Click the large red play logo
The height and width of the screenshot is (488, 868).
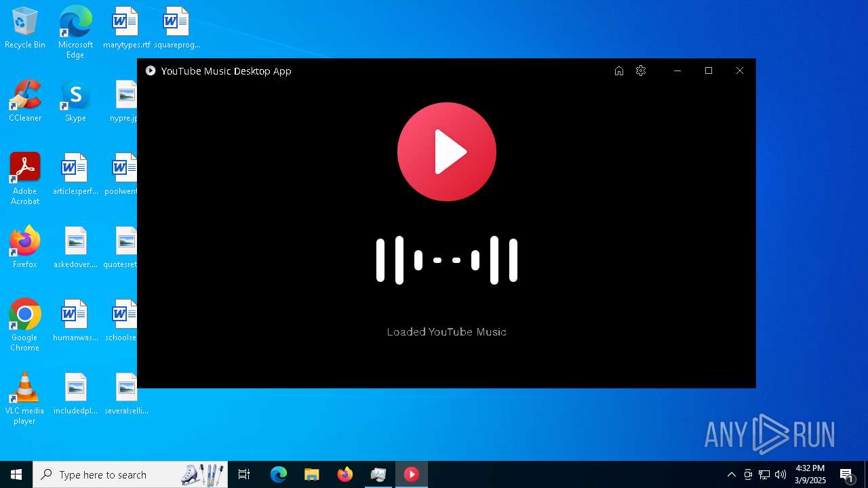pos(447,152)
